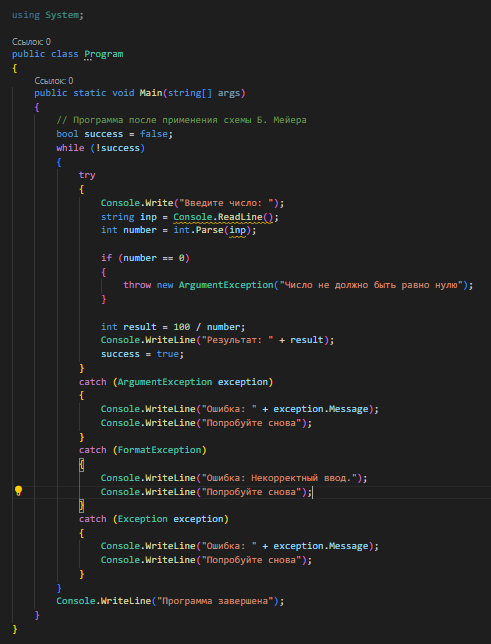The image size is (491, 644).
Task: Click the underlined 'Console.ReadLine()' call
Action: [223, 217]
